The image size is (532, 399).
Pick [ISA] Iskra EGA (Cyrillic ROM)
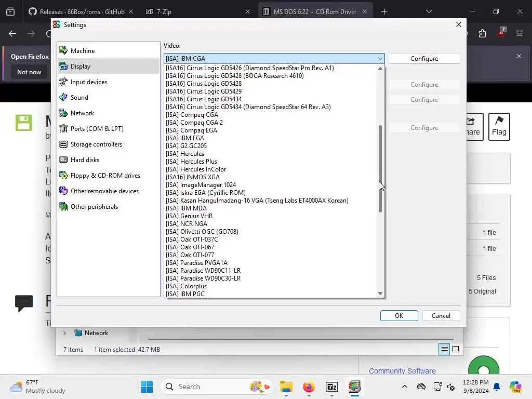[270, 193]
